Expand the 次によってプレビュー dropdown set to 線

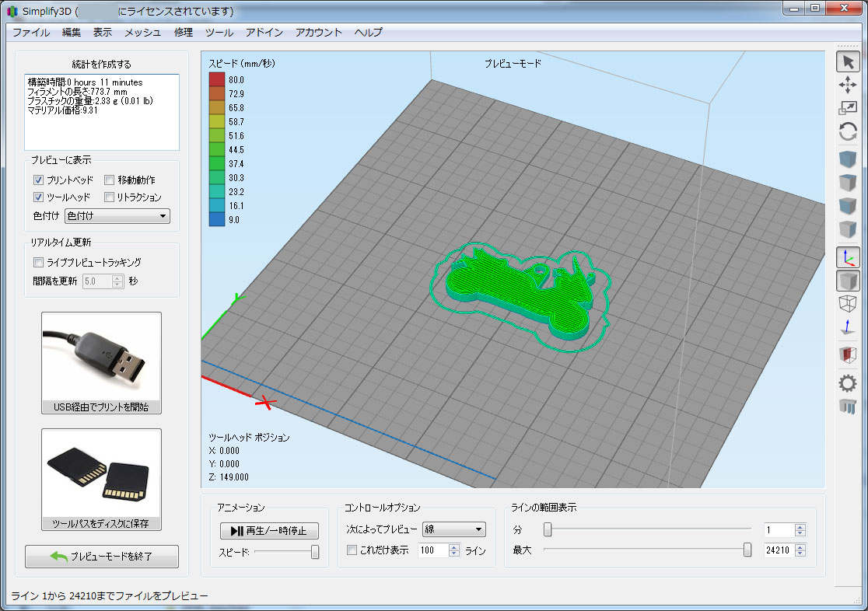pyautogui.click(x=453, y=529)
